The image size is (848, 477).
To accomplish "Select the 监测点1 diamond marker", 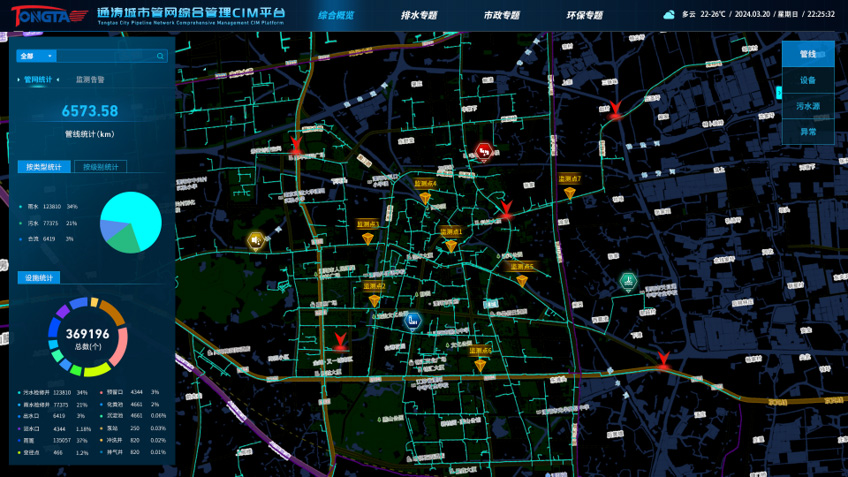I will (x=452, y=246).
